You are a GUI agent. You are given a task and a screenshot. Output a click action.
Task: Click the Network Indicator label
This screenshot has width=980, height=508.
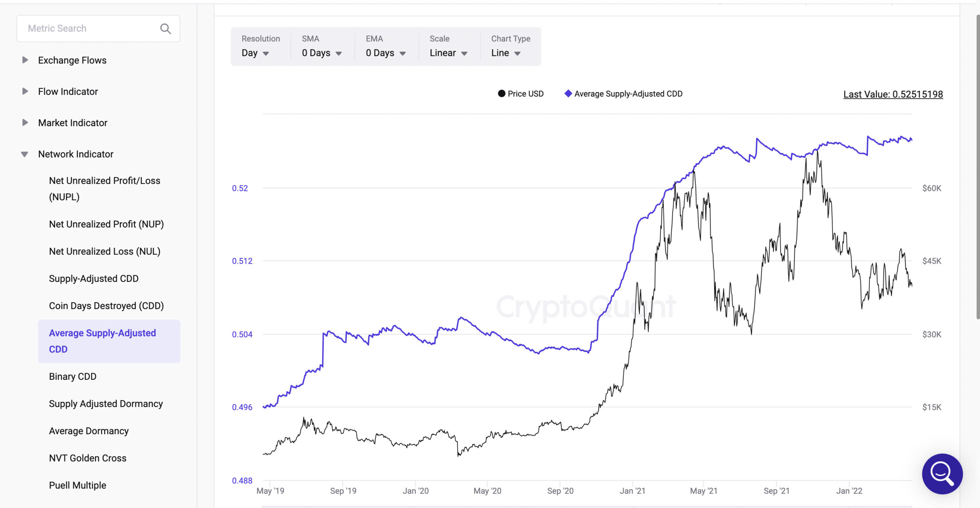[x=75, y=154]
